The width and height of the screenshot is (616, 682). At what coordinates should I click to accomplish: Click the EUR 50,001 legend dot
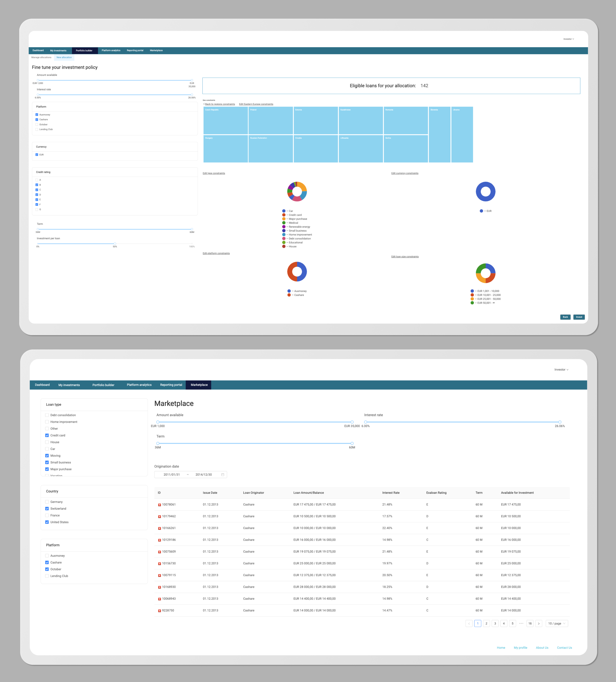pyautogui.click(x=472, y=303)
